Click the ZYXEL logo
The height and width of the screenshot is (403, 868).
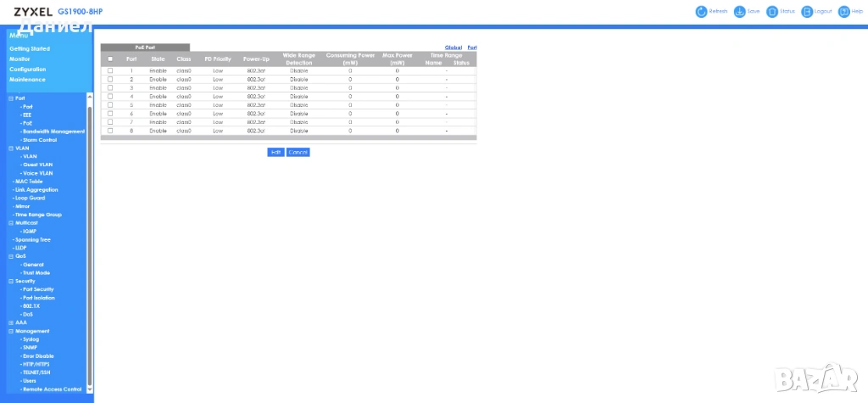(33, 11)
